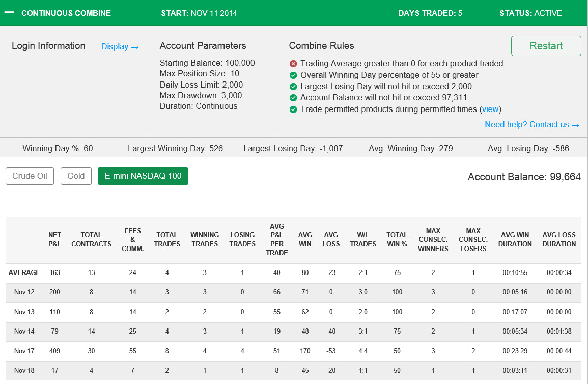Collapse the Continuous Combine panel with the minus icon
Image resolution: width=588 pixels, height=384 pixels.
coord(9,13)
